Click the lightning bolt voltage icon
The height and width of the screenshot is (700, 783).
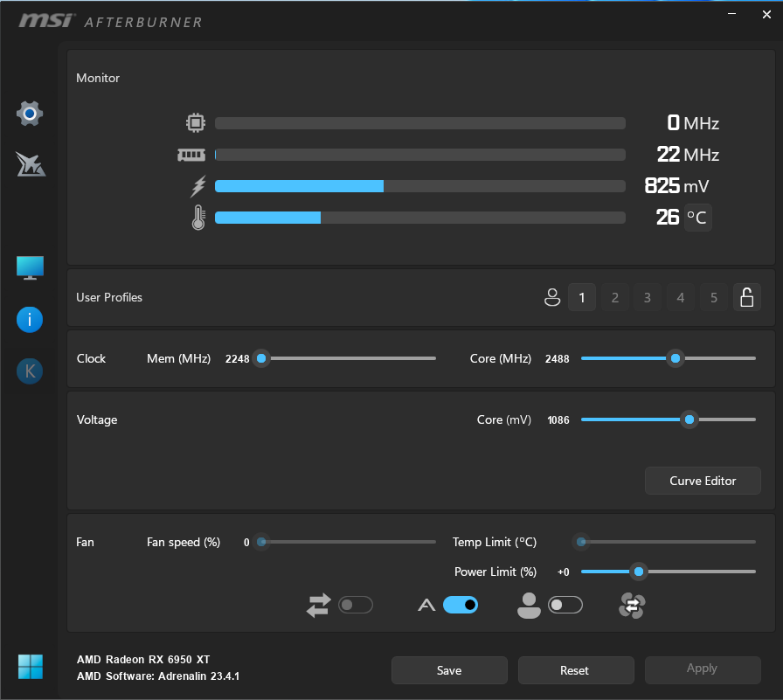tap(198, 186)
